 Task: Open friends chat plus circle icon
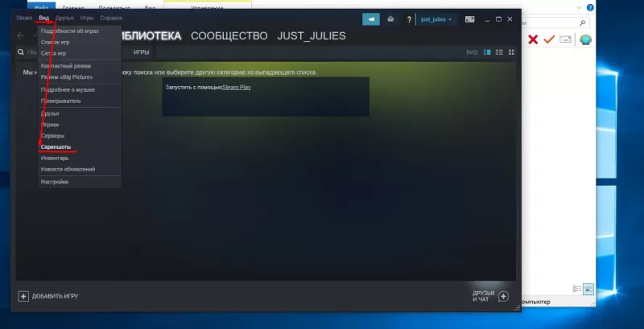[504, 296]
